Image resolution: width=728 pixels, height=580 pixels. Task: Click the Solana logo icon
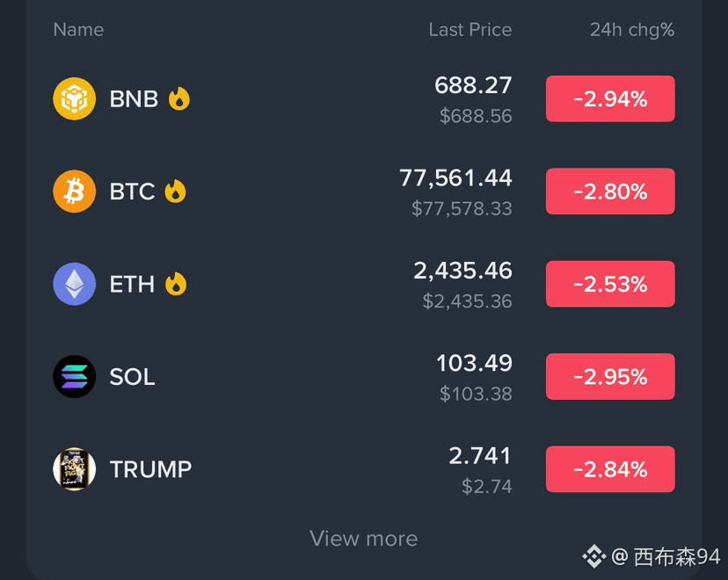(x=74, y=376)
